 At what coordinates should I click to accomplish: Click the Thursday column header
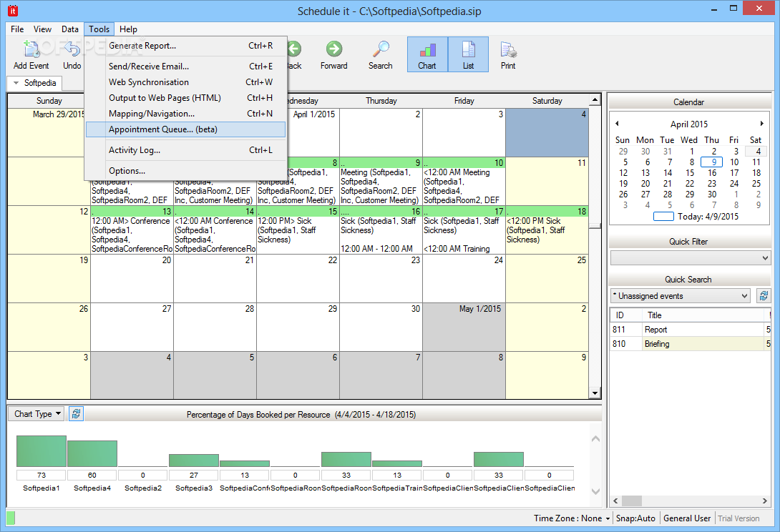(x=381, y=101)
